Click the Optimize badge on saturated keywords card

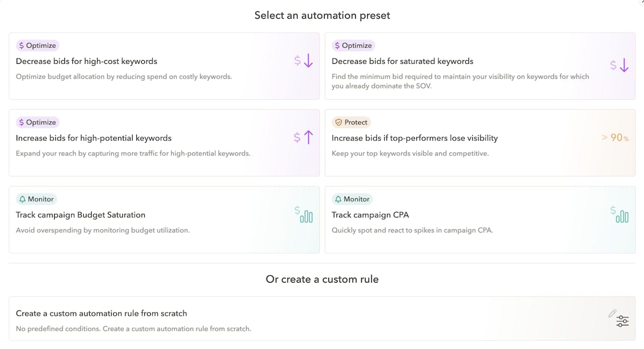click(353, 46)
